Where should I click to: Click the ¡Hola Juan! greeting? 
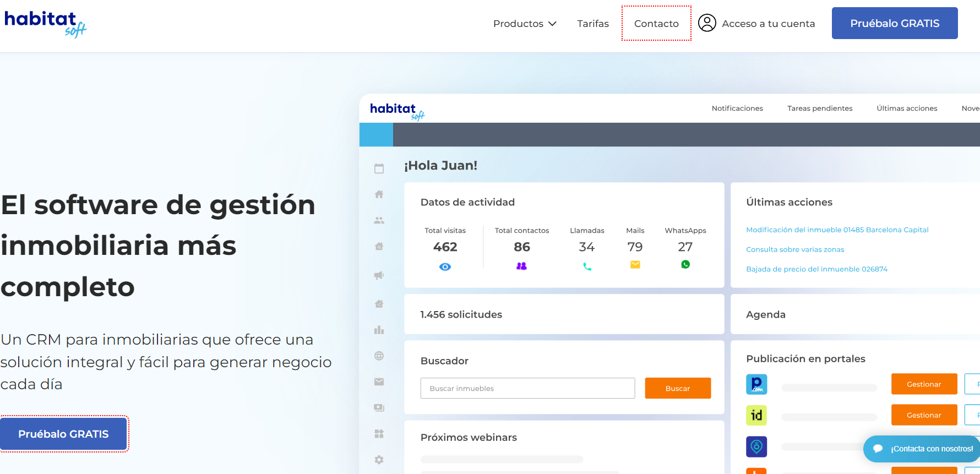point(440,165)
